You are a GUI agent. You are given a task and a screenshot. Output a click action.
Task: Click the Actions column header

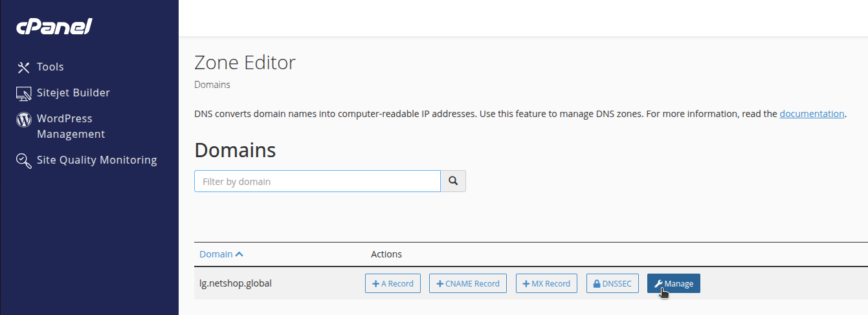pos(386,254)
